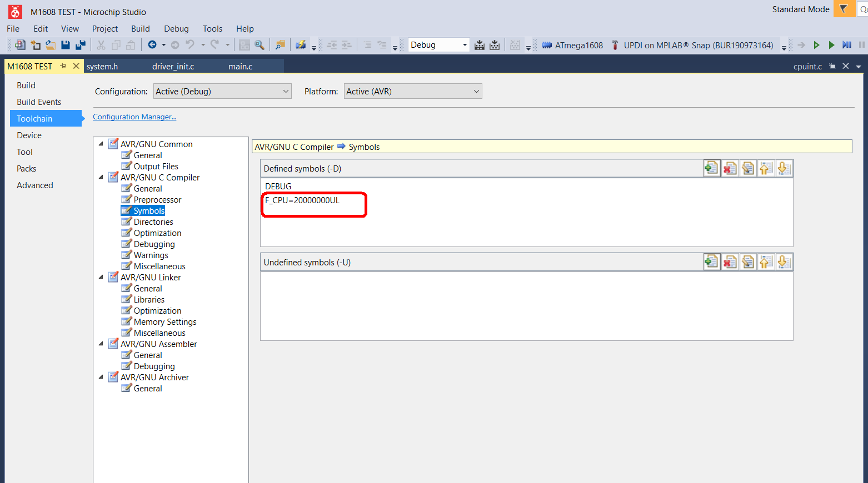Image resolution: width=868 pixels, height=483 pixels.
Task: Open Directories under AVR/GNU C Compiler
Action: click(x=153, y=222)
